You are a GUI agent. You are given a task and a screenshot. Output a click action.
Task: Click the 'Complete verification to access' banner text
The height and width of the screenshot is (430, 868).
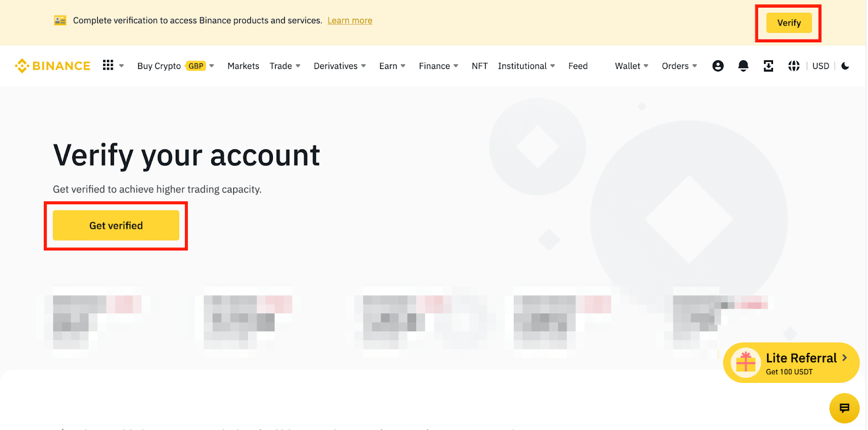click(x=197, y=21)
